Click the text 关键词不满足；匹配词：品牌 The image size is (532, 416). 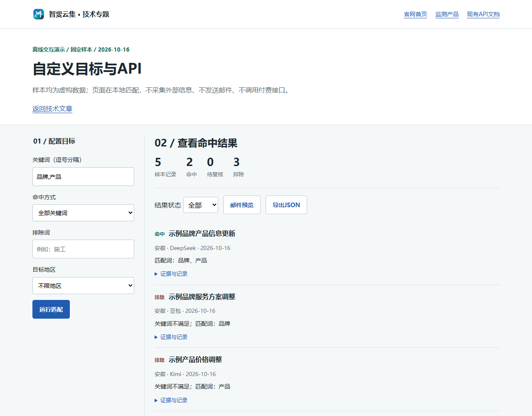click(x=192, y=324)
